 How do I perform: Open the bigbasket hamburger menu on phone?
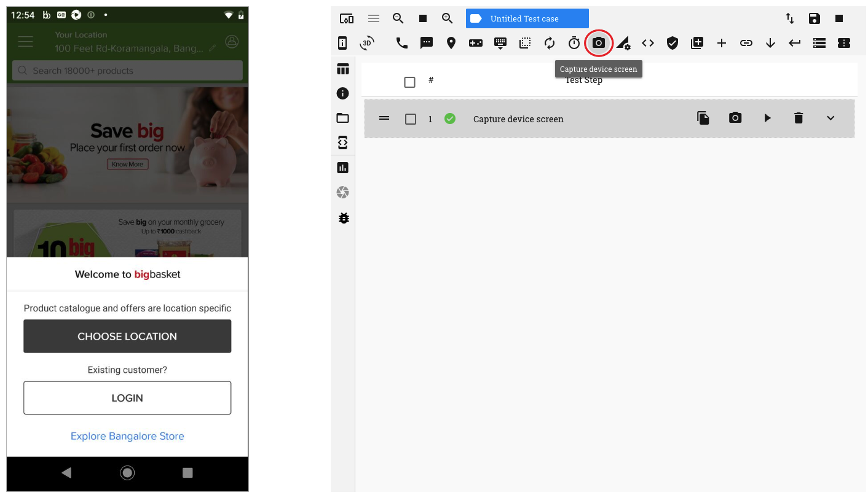(25, 42)
